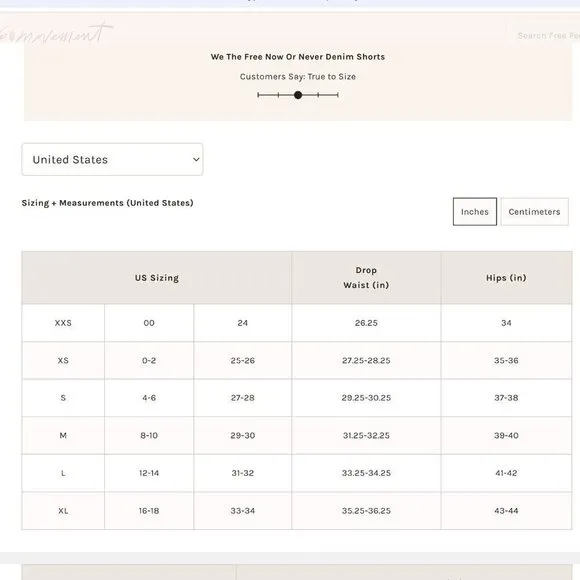The height and width of the screenshot is (580, 580).
Task: Select the XXS size row label
Action: click(63, 323)
